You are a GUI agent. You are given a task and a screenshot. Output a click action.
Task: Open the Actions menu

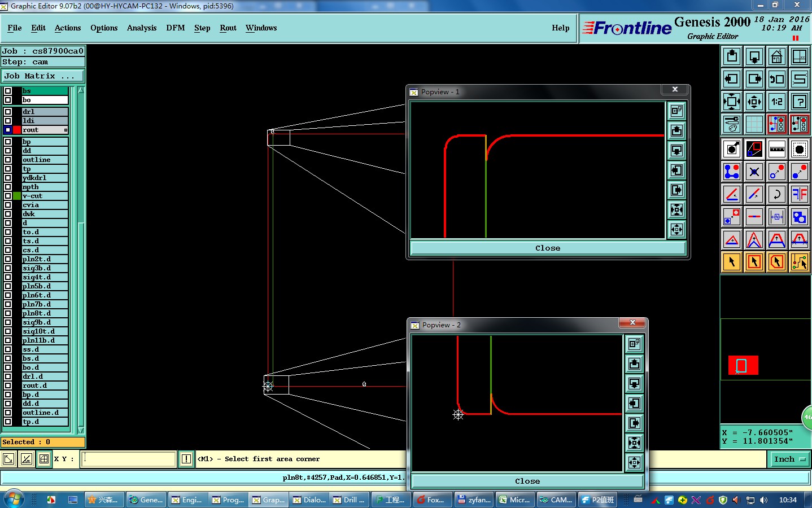click(68, 28)
